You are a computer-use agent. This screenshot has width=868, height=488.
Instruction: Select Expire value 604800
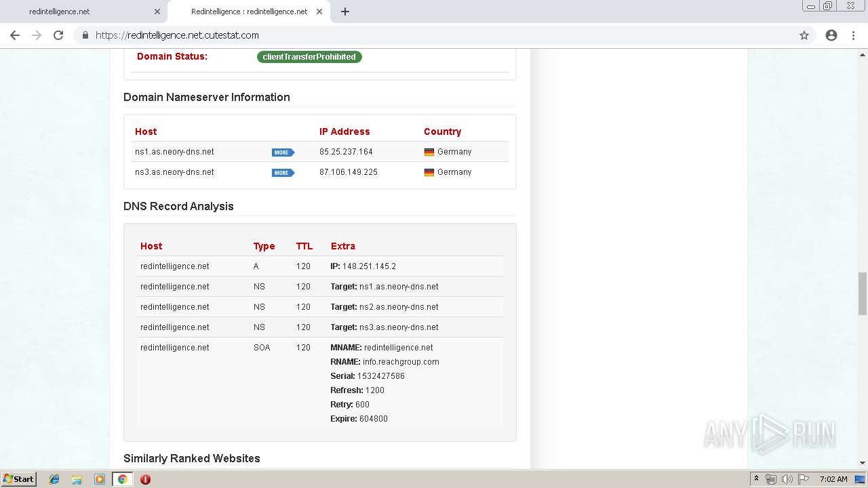click(x=374, y=419)
